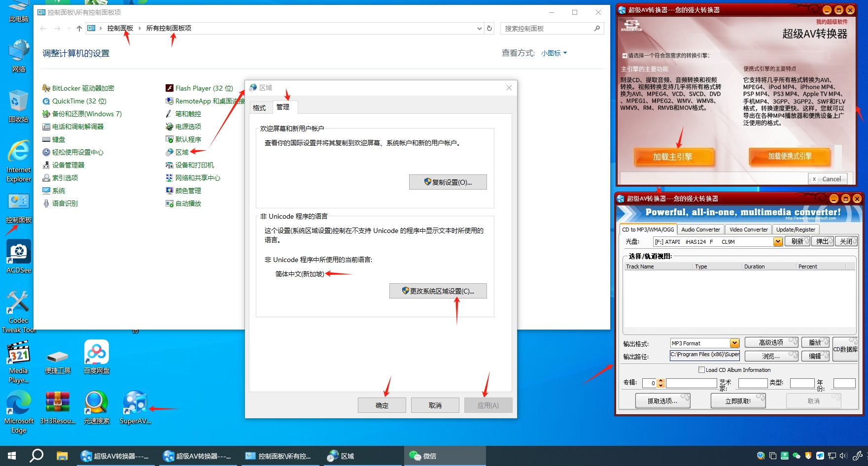The image size is (868, 466).
Task: Switch to the 管理 tab
Action: tap(283, 107)
